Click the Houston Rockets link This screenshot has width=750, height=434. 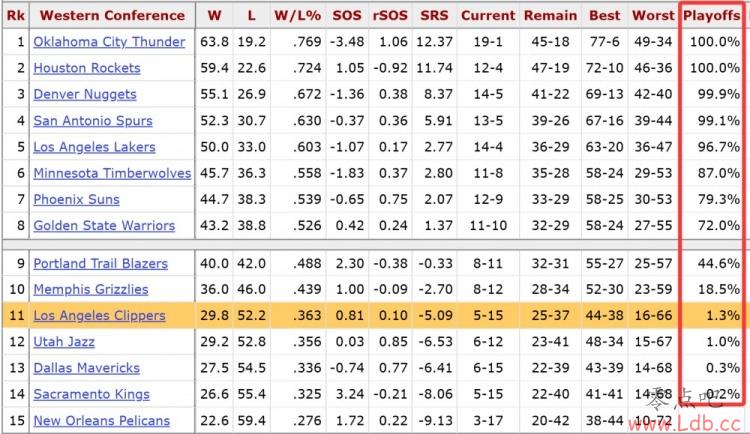click(x=86, y=68)
